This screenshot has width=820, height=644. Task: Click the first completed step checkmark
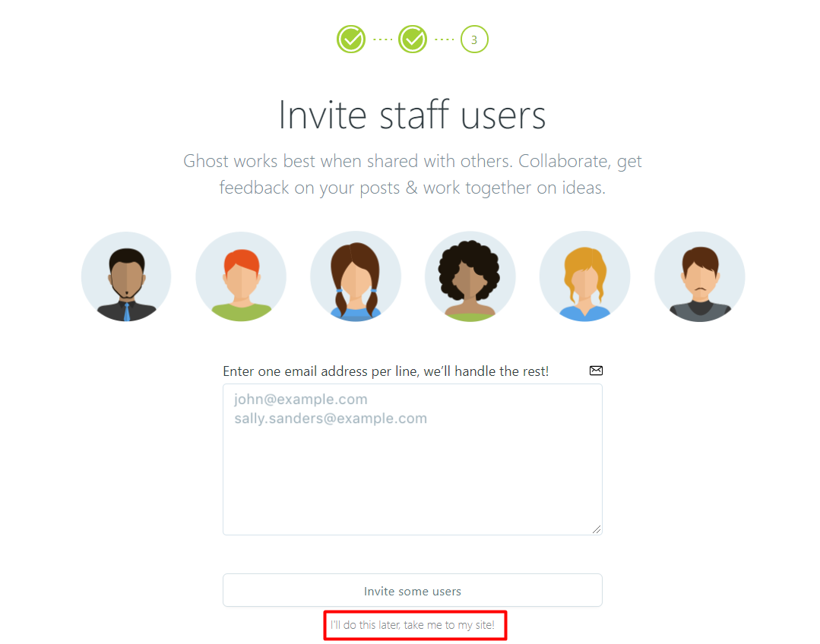pyautogui.click(x=351, y=39)
